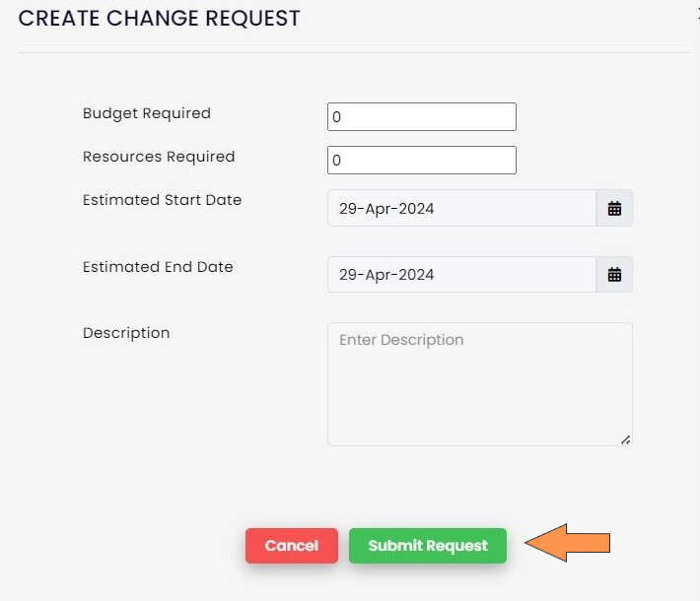Open the Estimated Start Date calendar picker

coord(614,209)
